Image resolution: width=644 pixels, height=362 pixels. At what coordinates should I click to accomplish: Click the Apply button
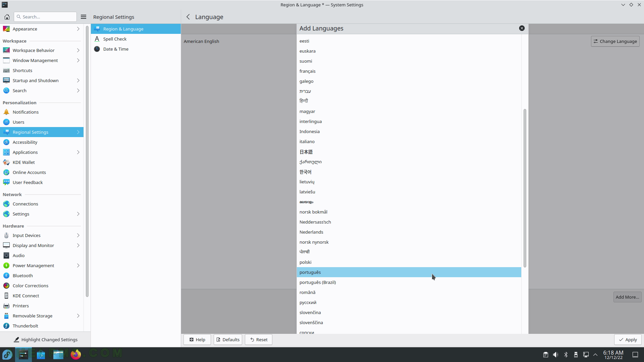pos(628,340)
